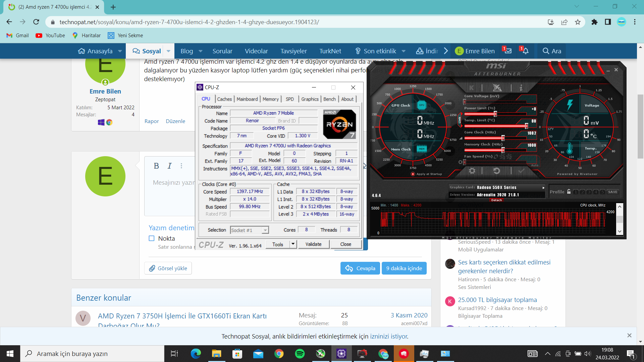Click the profile lock icon
This screenshot has height=362, width=644.
[569, 192]
